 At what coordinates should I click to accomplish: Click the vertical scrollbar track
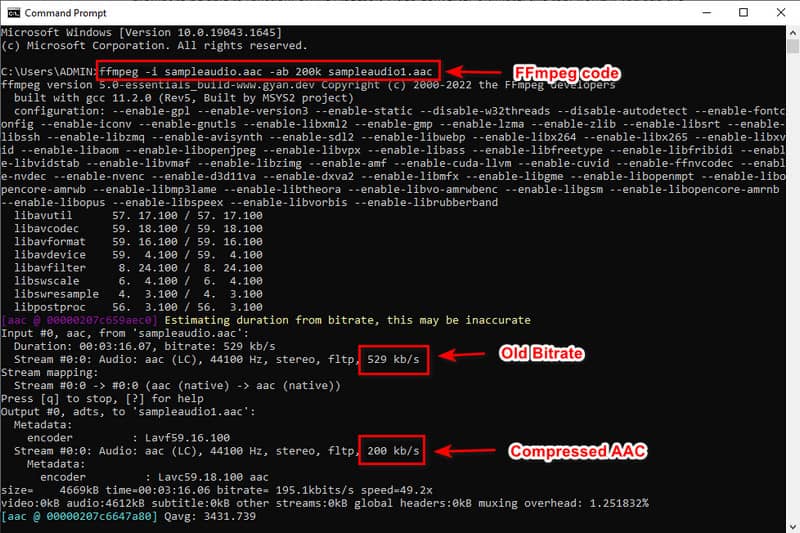[792, 300]
